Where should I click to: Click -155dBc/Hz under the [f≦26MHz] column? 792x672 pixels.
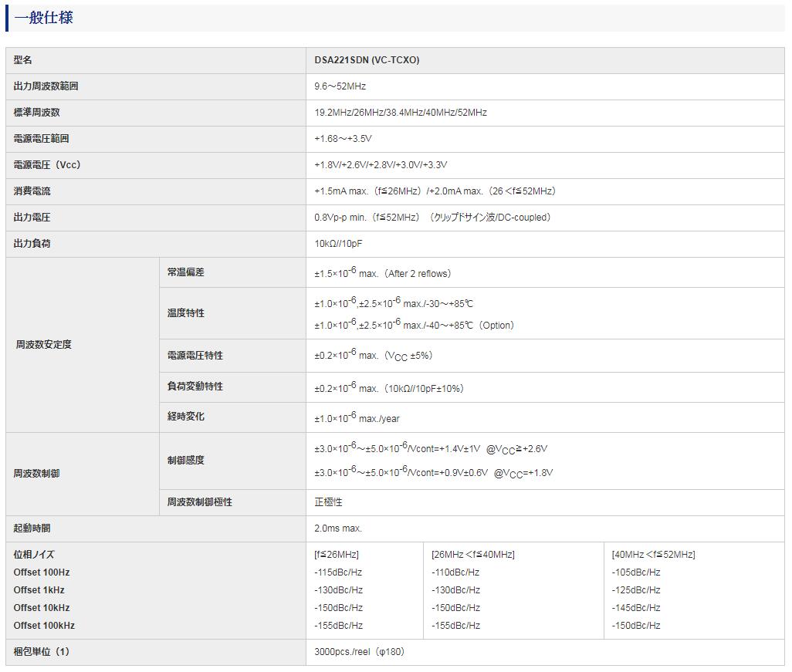coord(338,625)
